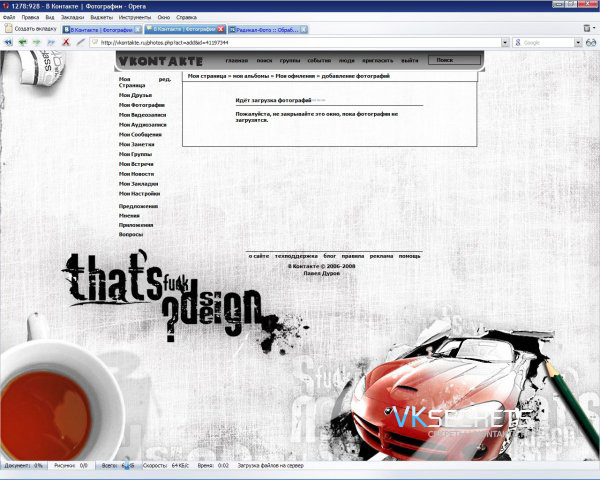
Task: Open the Вид menu
Action: coord(50,17)
